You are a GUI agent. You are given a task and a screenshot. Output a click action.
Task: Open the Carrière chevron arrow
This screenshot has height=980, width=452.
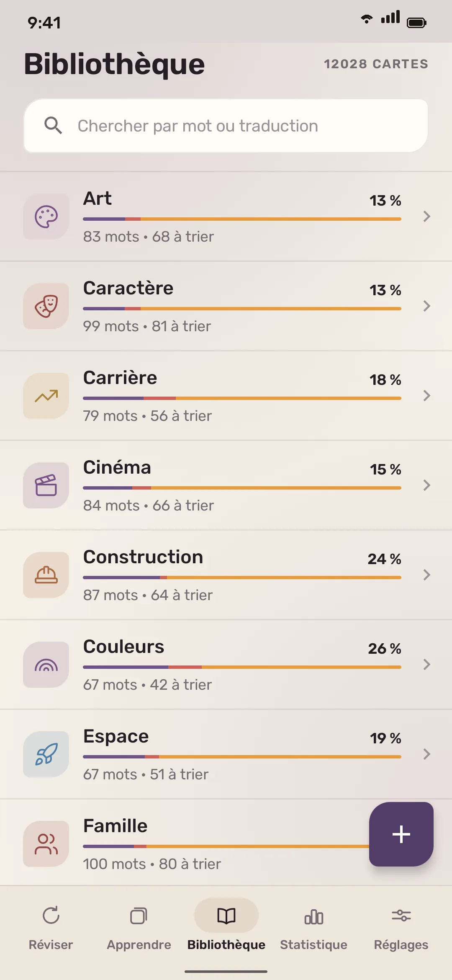pos(426,396)
